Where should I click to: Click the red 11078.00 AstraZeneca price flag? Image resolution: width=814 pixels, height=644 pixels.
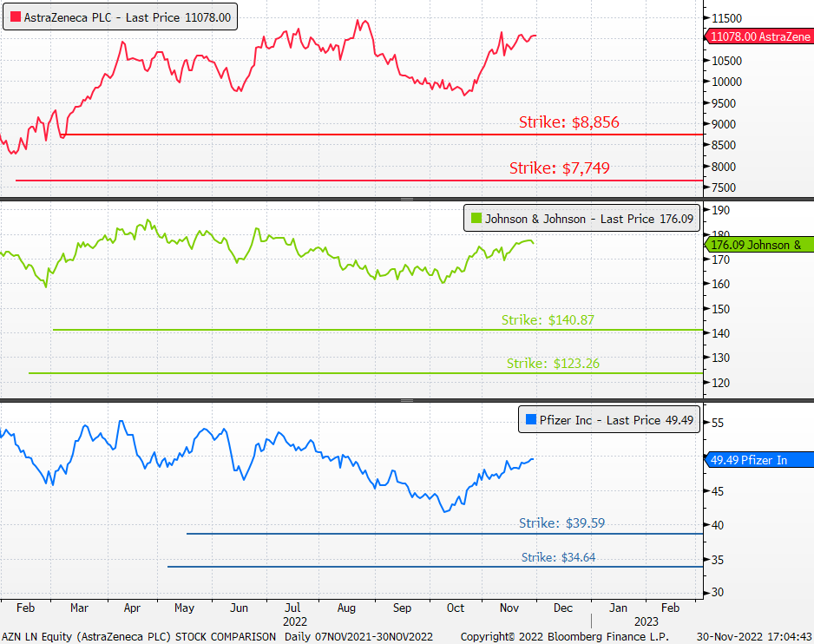tap(759, 36)
